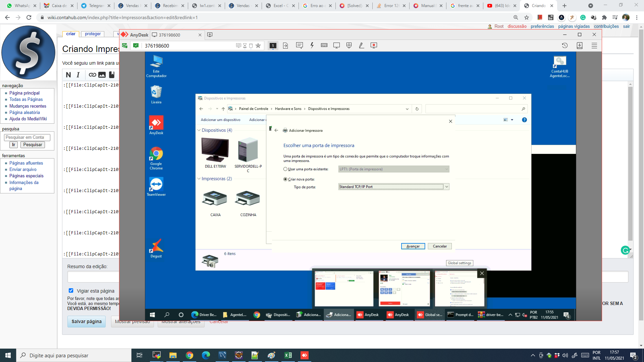Open TeamViewer on the remote desktop

click(x=156, y=187)
